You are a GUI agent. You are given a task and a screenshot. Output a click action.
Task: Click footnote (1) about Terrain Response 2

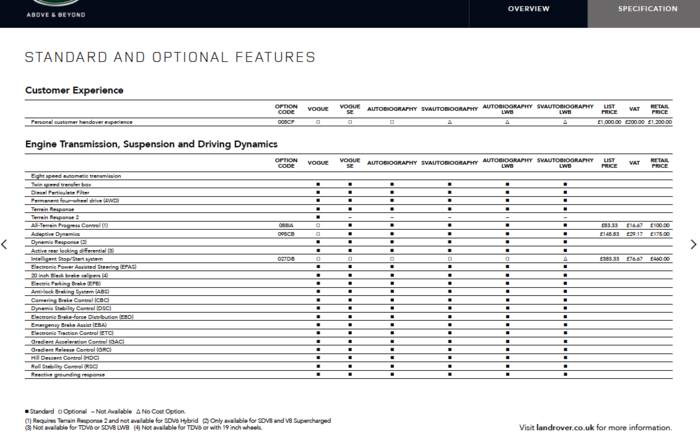pyautogui.click(x=111, y=421)
